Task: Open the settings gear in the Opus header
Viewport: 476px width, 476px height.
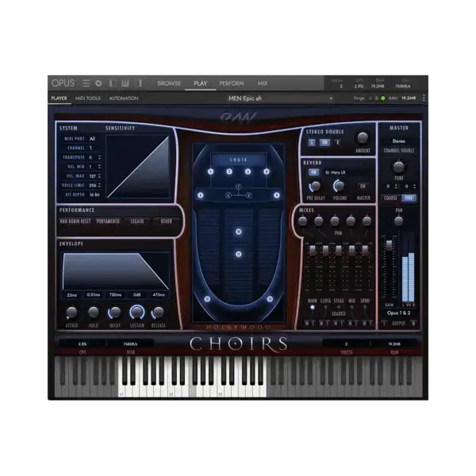Action: [98, 83]
